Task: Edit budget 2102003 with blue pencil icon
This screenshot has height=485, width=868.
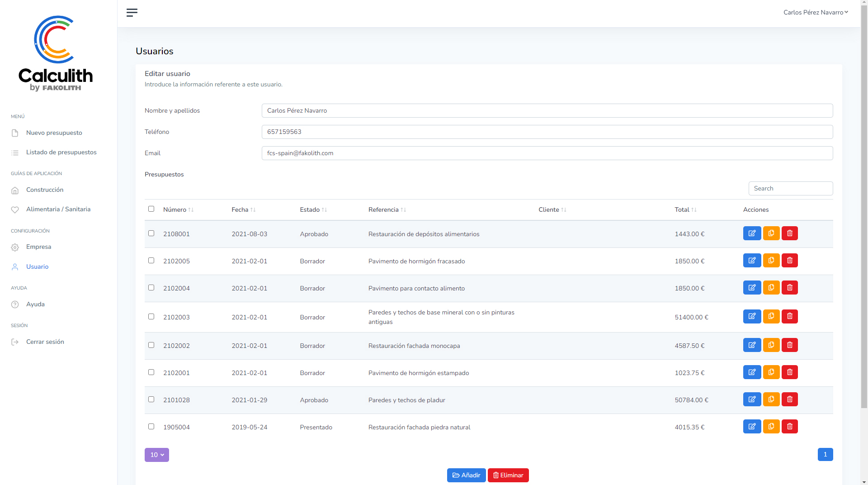Action: (752, 317)
